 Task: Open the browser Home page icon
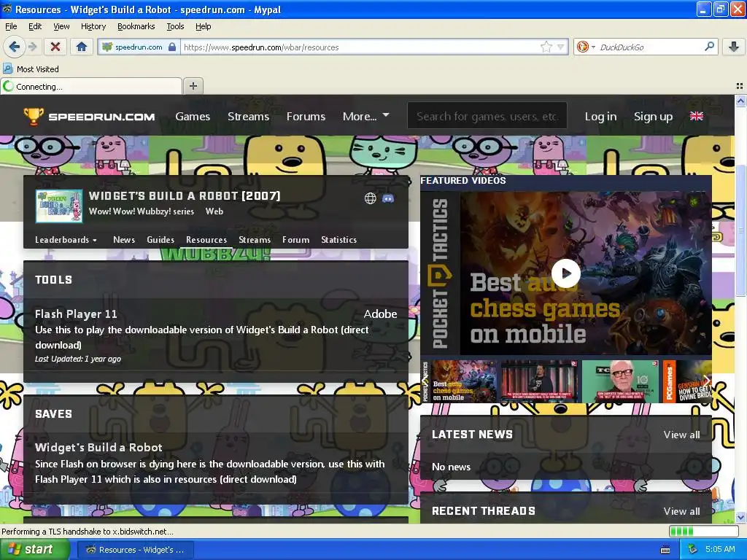click(x=82, y=47)
